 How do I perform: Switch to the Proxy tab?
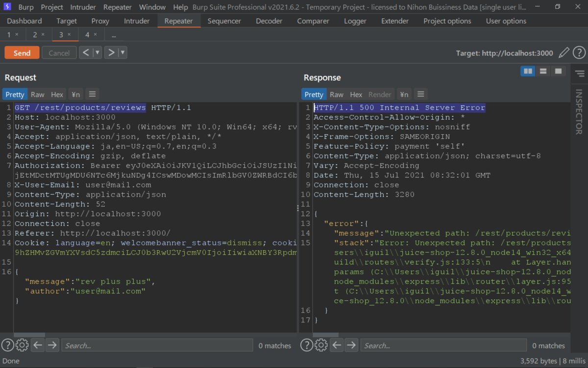click(x=100, y=21)
